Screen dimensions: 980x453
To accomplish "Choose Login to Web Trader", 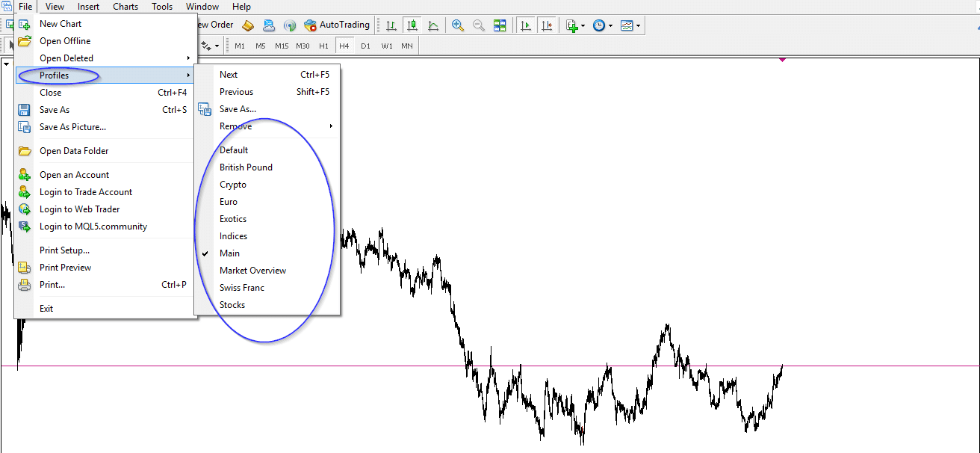I will click(105, 209).
